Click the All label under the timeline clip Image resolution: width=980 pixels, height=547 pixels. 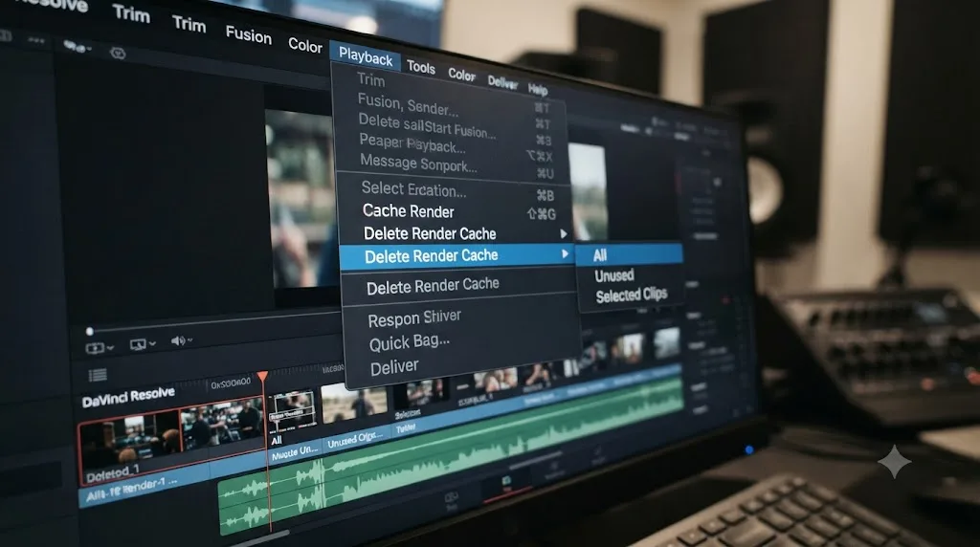coord(277,440)
